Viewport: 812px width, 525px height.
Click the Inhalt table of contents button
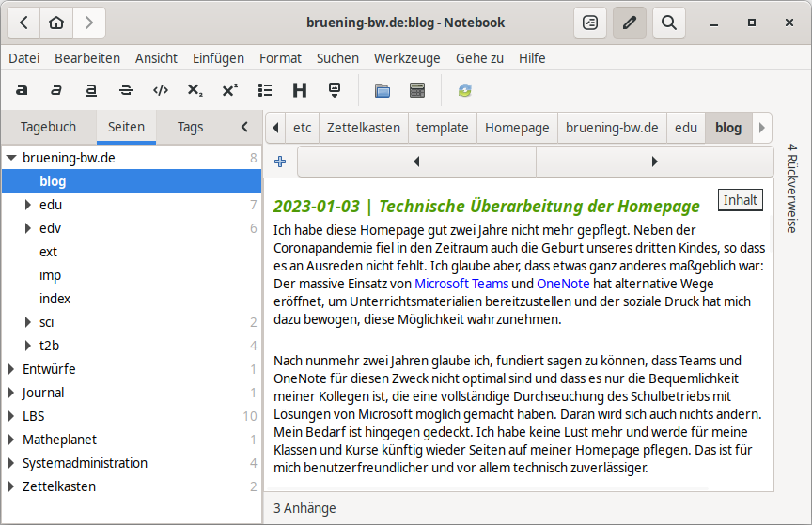click(740, 200)
